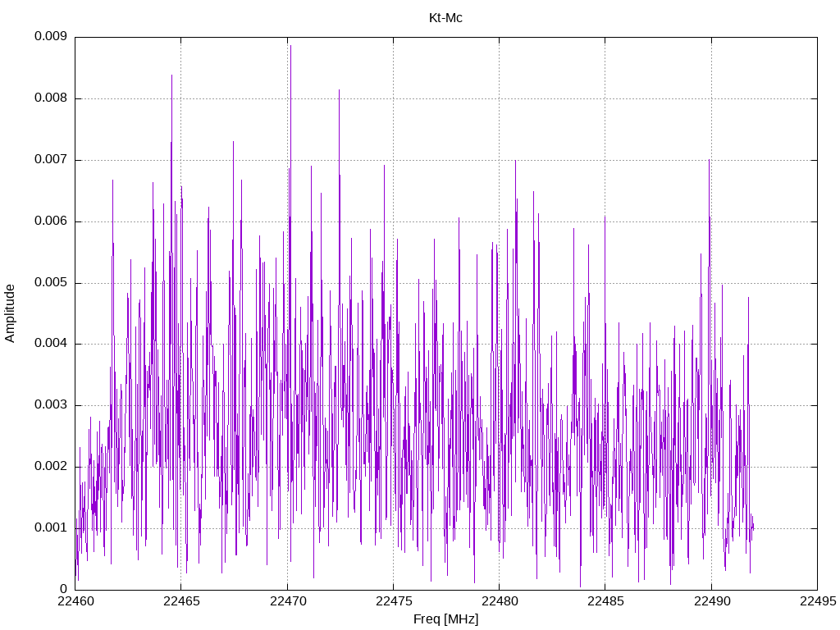Click the 0.008 y-axis tick label
840x630 pixels.
pyautogui.click(x=51, y=98)
